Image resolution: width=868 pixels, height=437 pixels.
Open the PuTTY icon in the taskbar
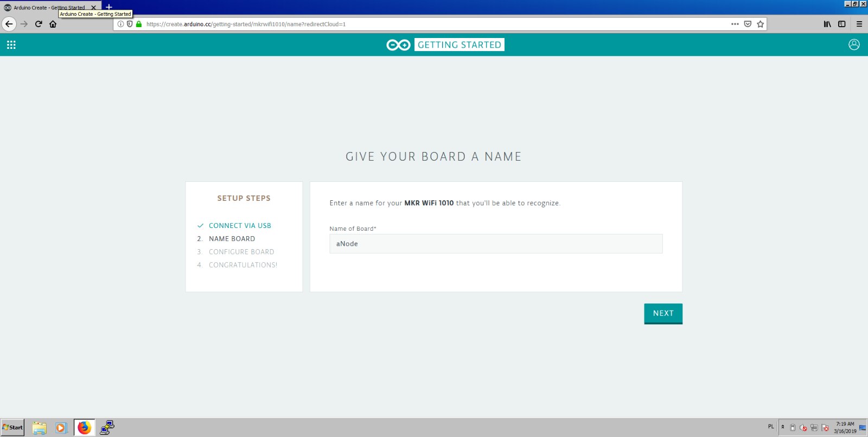coord(107,428)
